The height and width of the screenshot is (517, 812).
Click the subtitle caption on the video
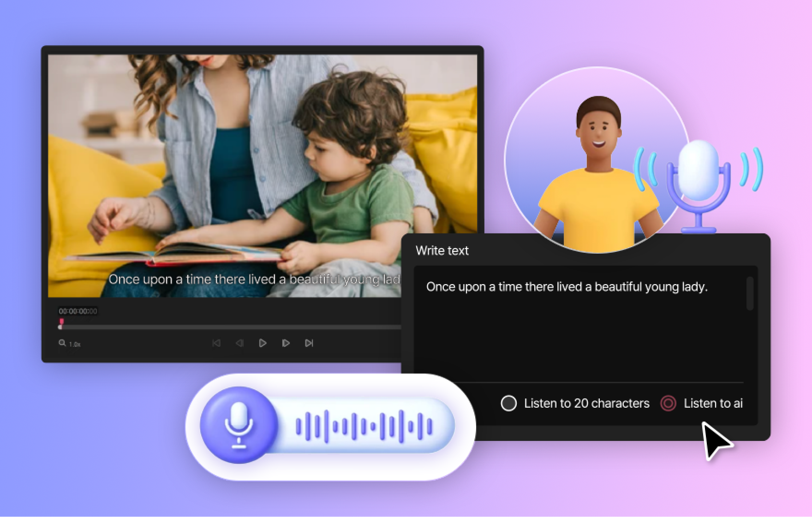[x=254, y=279]
